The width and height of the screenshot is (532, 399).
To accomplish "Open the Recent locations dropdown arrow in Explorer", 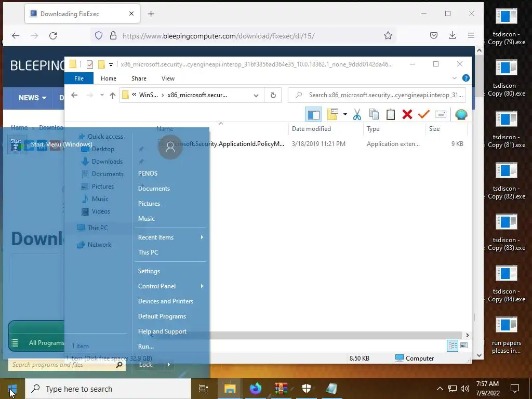I will click(102, 95).
